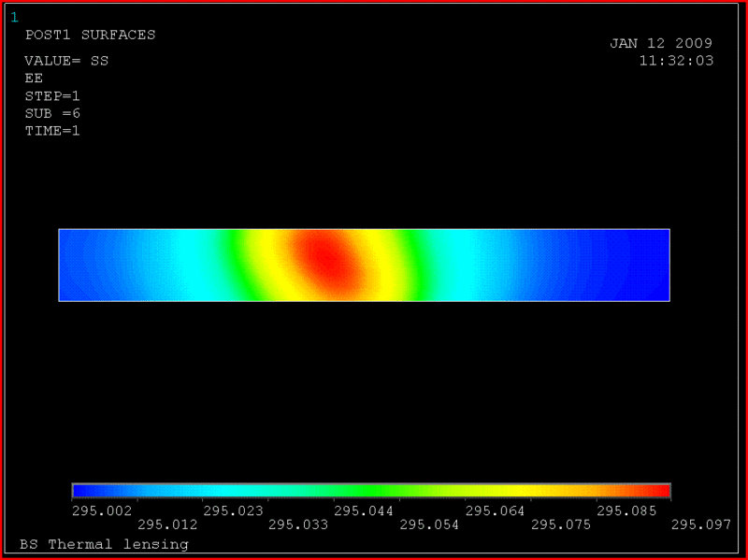Image resolution: width=748 pixels, height=560 pixels.
Task: Click the 'VALUE= SS' label
Action: pos(66,61)
